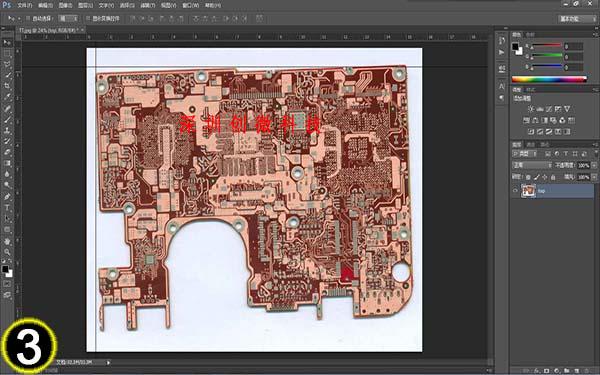Open the File menu
Viewport: 600px width, 375px height.
pos(25,5)
